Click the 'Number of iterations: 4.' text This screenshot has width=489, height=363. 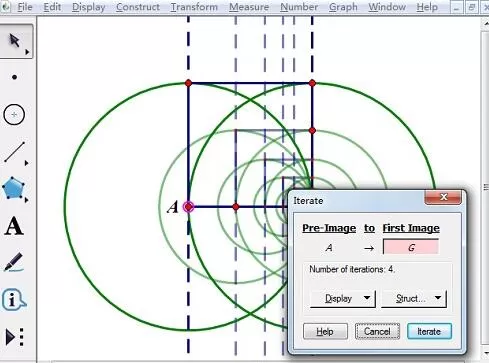click(352, 269)
